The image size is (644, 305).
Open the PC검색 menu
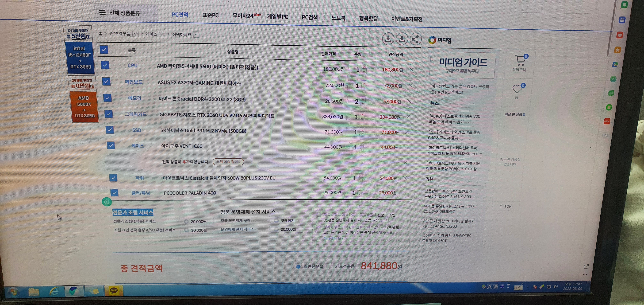pos(310,17)
